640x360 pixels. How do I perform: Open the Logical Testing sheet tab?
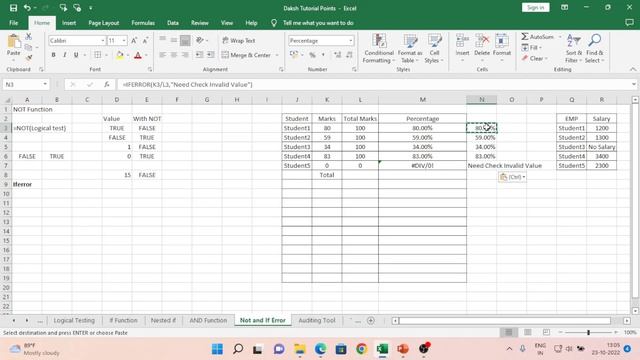click(74, 320)
